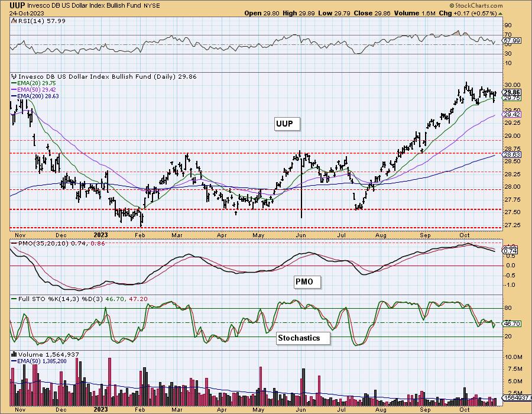
Task: Click the 'Invesco DB US Dollar Index Bullish Fund NYSE' title
Action: [x=93, y=6]
